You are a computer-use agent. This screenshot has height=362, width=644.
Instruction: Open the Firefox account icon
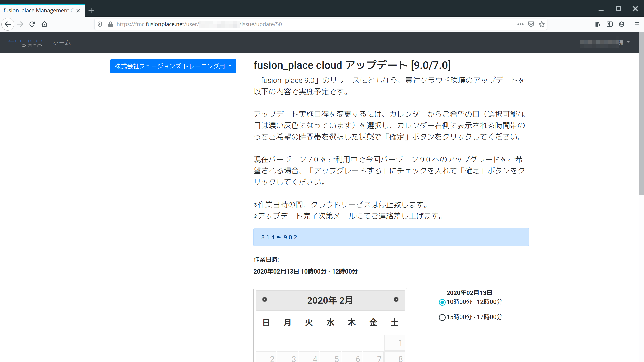point(622,24)
